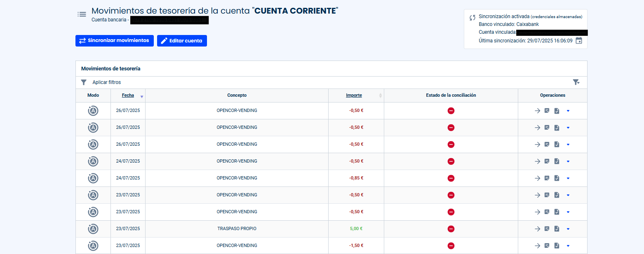
Task: Click the red status icon in the -0,85 € row
Action: (x=451, y=178)
